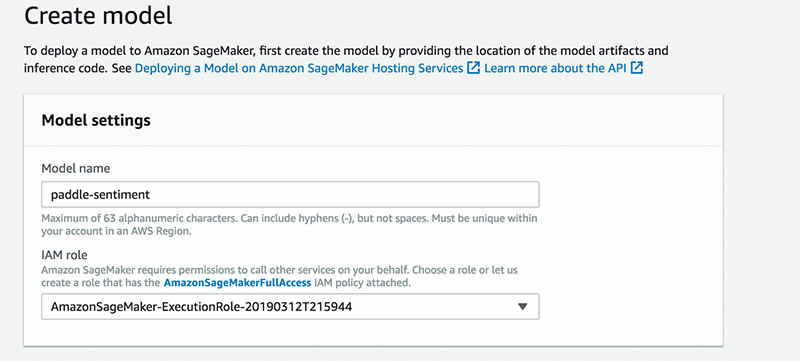This screenshot has height=361, width=800.
Task: Select the AmazonSageMaker-ExecutionRole-20190312T215944 value
Action: pyautogui.click(x=202, y=307)
